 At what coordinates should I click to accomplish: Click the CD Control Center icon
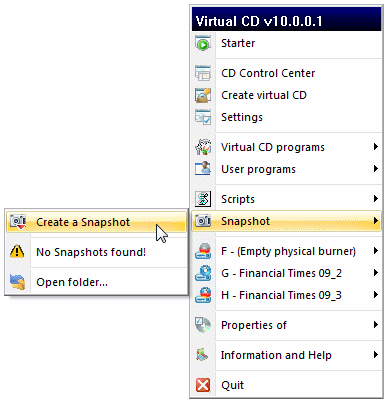click(x=203, y=73)
